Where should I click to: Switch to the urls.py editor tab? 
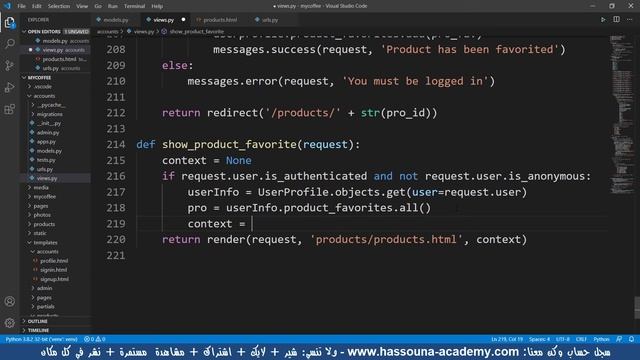(269, 20)
